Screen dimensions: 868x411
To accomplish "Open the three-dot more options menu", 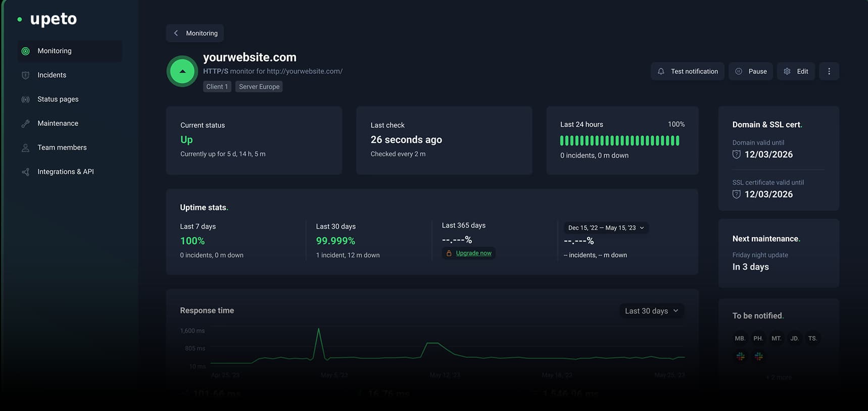I will 829,72.
